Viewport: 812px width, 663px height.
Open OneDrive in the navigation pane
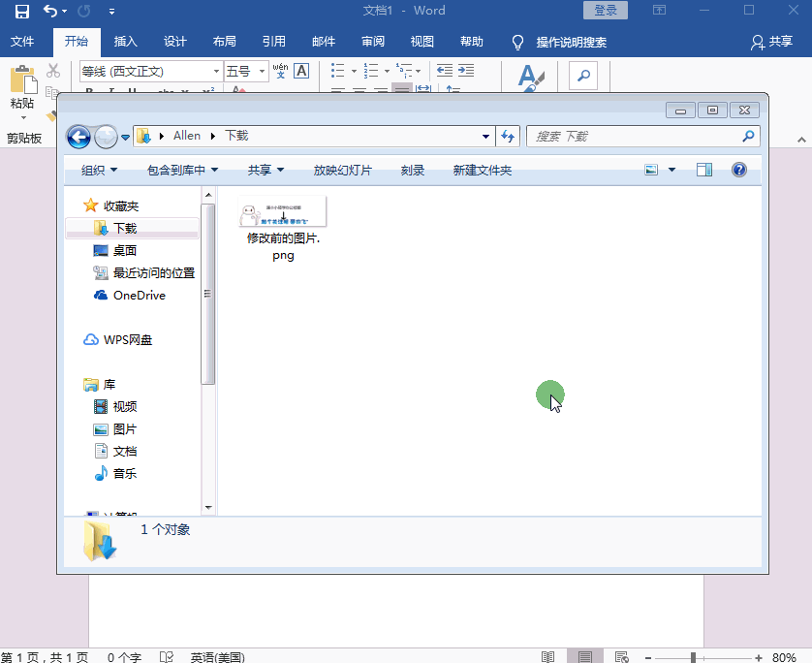[x=139, y=295]
